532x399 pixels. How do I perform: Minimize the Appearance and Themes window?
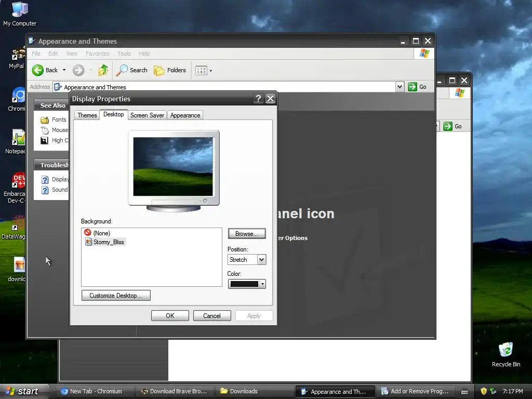point(403,42)
